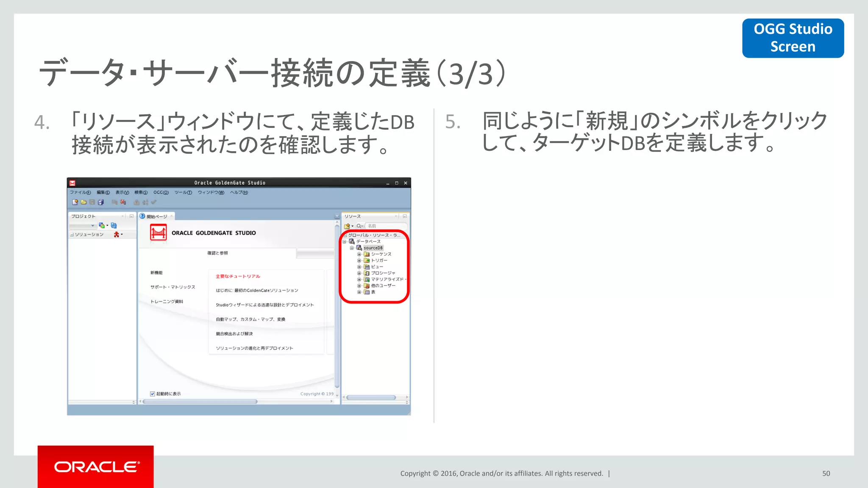This screenshot has width=868, height=488.
Task: Open the 新機能 link
Action: pyautogui.click(x=156, y=273)
